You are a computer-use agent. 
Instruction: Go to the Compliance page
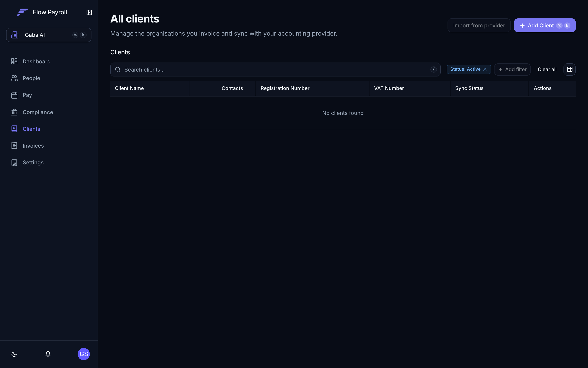pyautogui.click(x=38, y=112)
